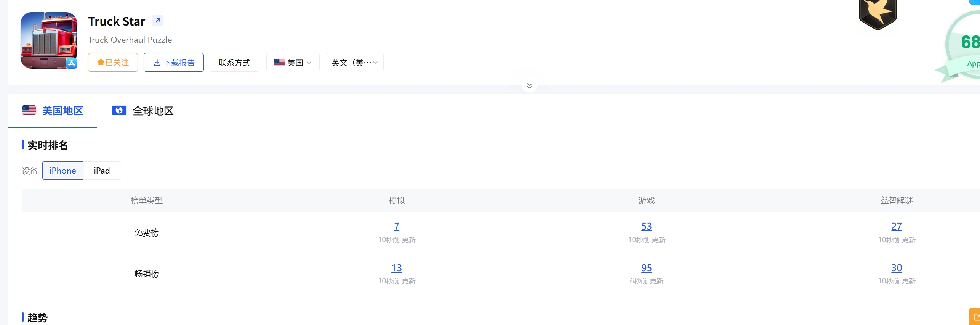Click the 畅销榜 row label
The width and height of the screenshot is (980, 325).
click(x=147, y=274)
